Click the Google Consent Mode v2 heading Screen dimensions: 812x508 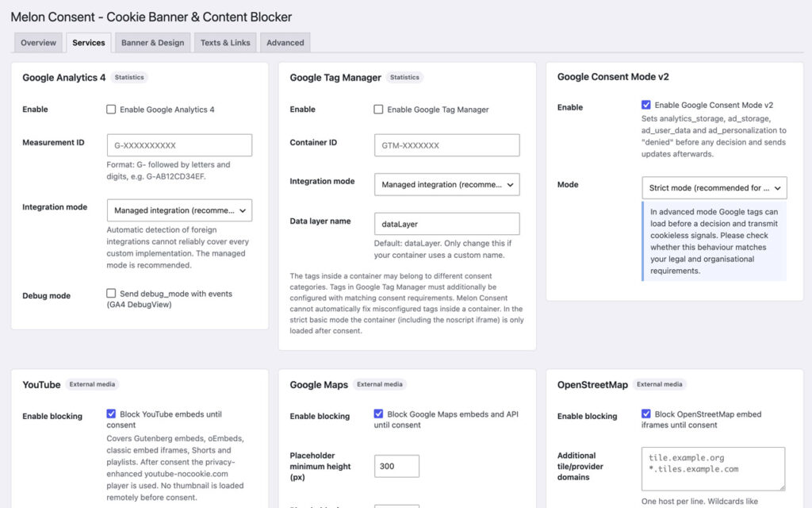[613, 77]
